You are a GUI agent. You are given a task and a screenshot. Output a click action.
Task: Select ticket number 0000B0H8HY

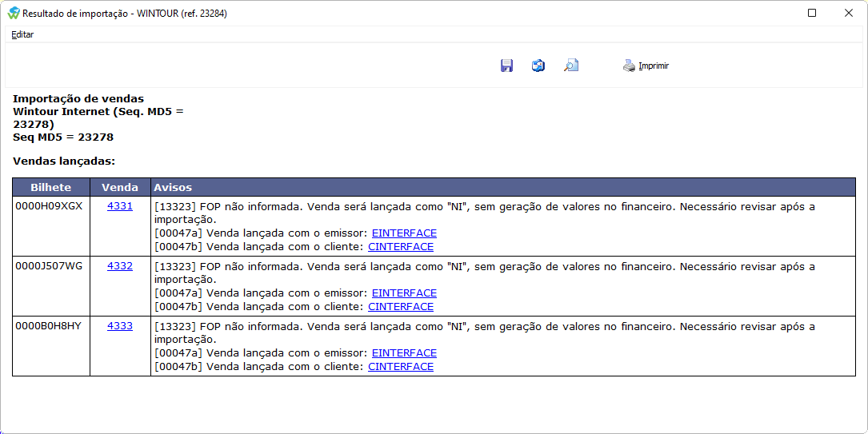pyautogui.click(x=48, y=325)
